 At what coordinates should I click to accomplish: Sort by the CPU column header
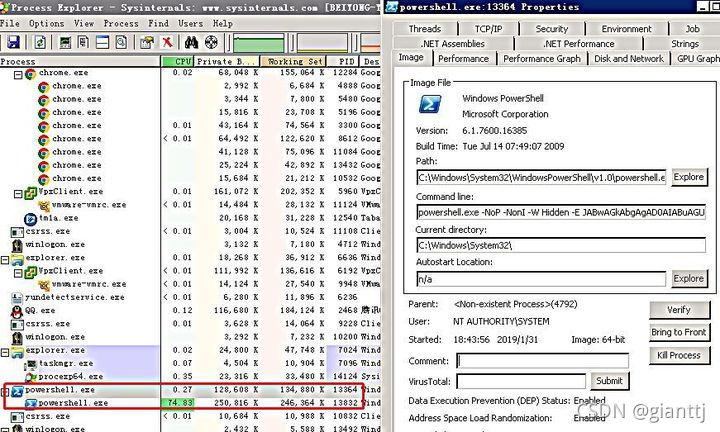[177, 62]
